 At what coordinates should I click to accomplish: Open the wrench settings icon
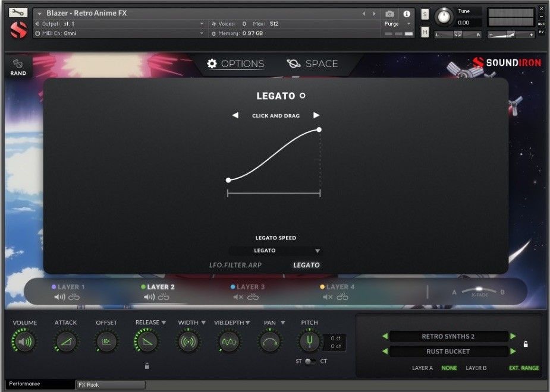pyautogui.click(x=18, y=12)
